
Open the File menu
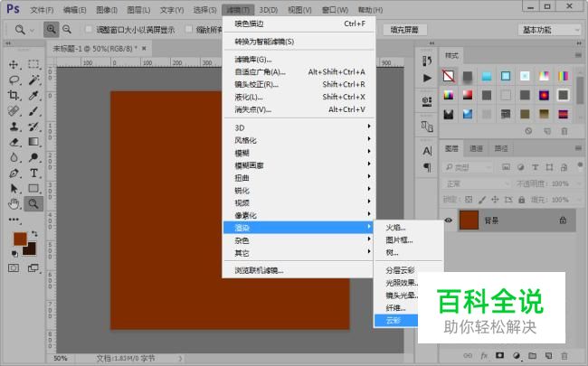tap(42, 10)
